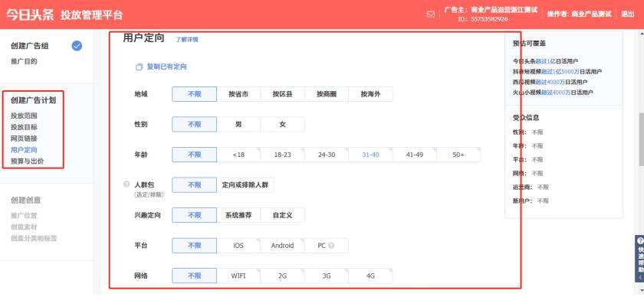
Task: Toggle the 24-30 age group
Action: [327, 155]
